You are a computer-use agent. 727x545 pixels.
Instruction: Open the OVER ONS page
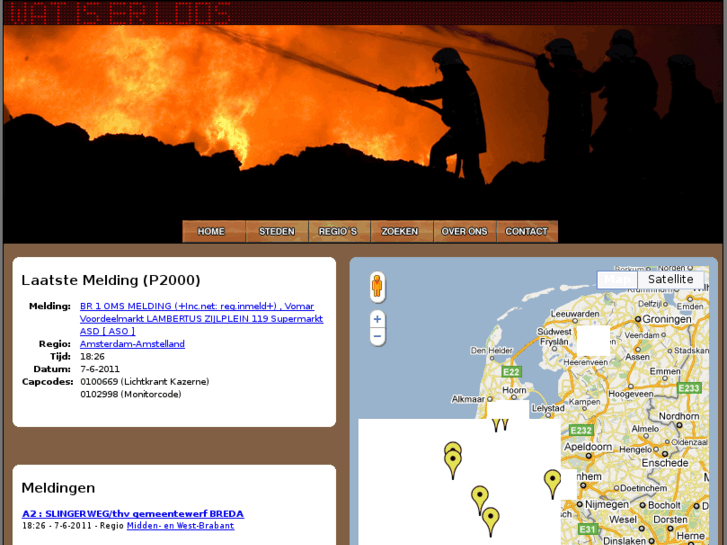click(465, 231)
